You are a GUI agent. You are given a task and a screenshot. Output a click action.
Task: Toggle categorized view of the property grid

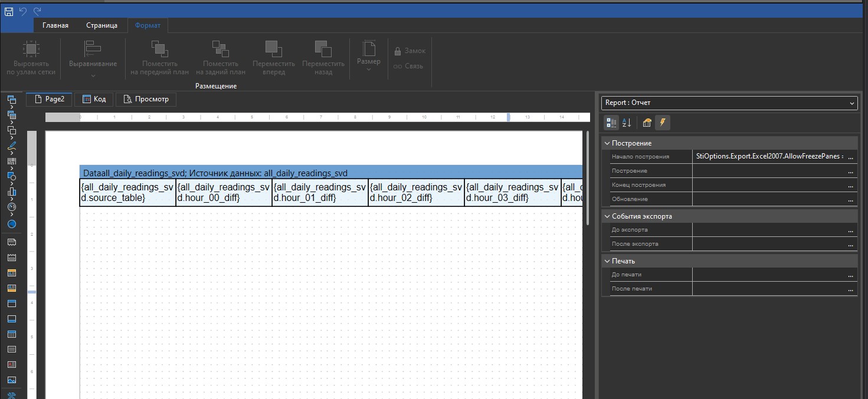[x=611, y=123]
